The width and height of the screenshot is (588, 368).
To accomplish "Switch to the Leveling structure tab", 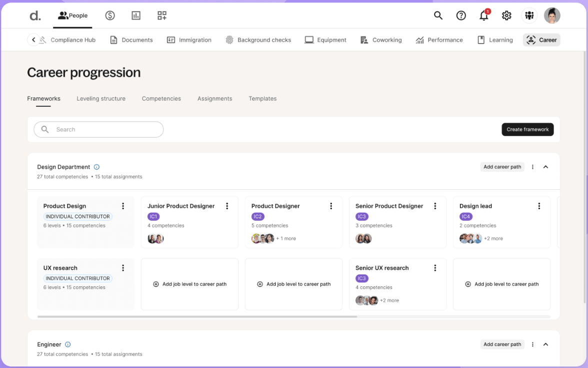I will coord(101,99).
